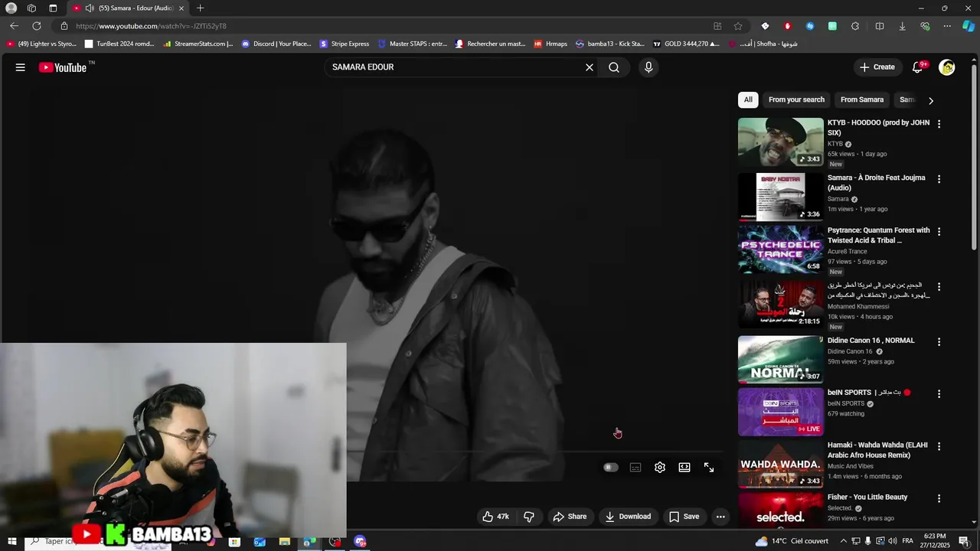Save the video to a playlist
This screenshot has height=551, width=980.
pos(684,517)
